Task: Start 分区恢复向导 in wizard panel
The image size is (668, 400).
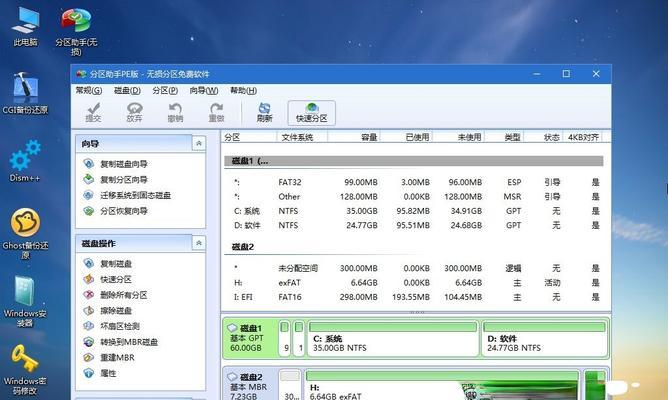Action: pos(124,211)
